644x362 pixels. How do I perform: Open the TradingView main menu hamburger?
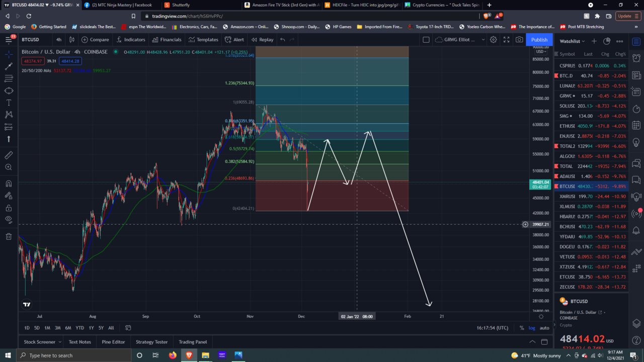pos(9,39)
